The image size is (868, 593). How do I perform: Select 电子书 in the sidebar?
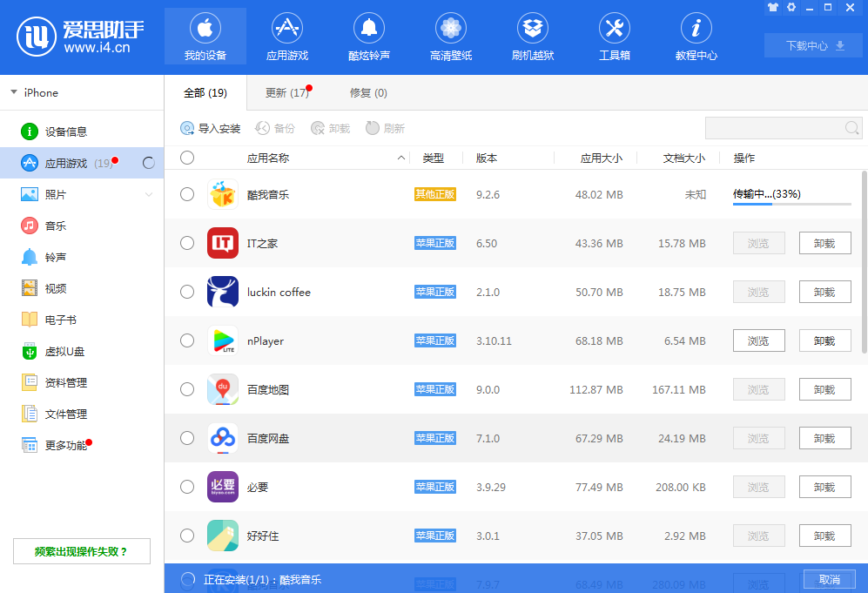tap(82, 320)
